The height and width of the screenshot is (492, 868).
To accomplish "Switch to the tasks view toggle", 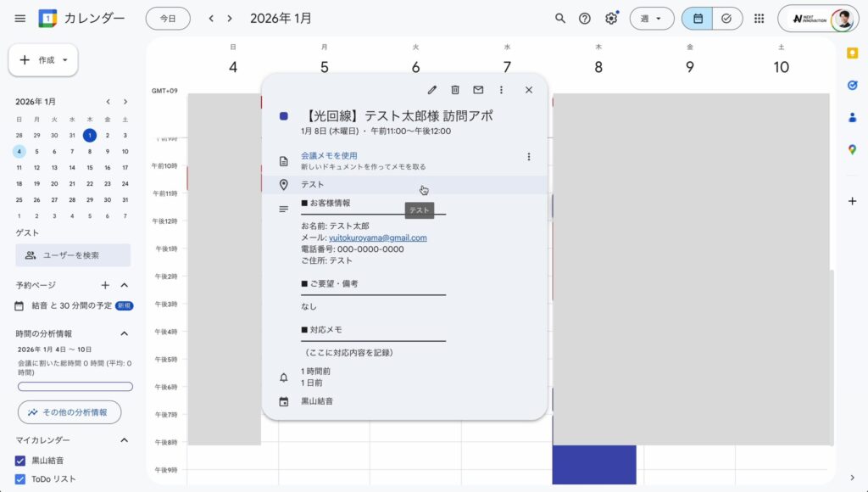I will 726,19.
